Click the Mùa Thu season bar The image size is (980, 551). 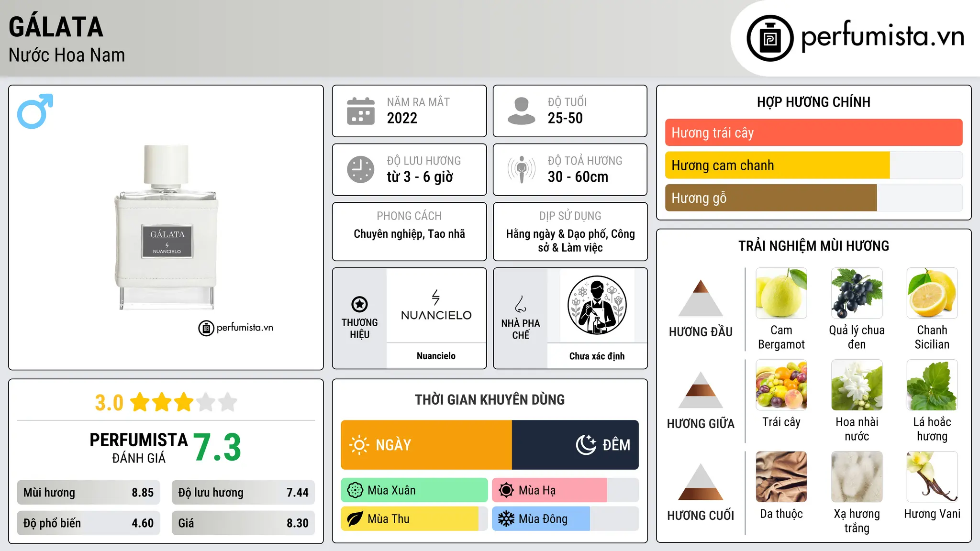coord(414,519)
